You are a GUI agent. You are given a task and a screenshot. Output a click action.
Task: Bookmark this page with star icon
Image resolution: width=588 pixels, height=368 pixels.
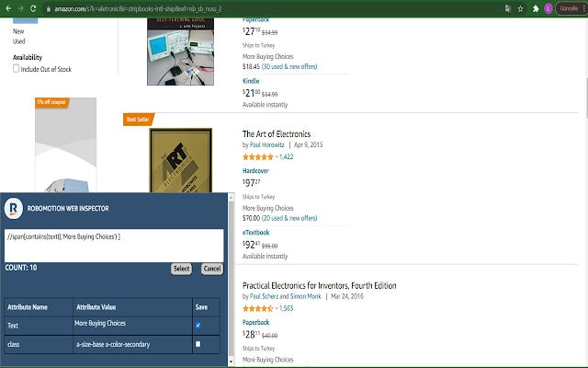point(520,8)
